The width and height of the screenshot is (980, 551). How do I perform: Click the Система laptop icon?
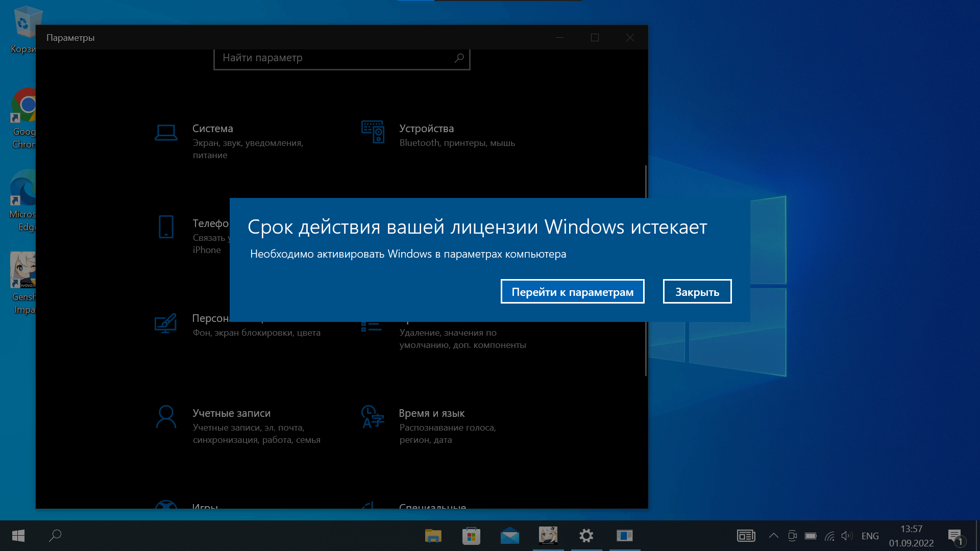(x=166, y=133)
